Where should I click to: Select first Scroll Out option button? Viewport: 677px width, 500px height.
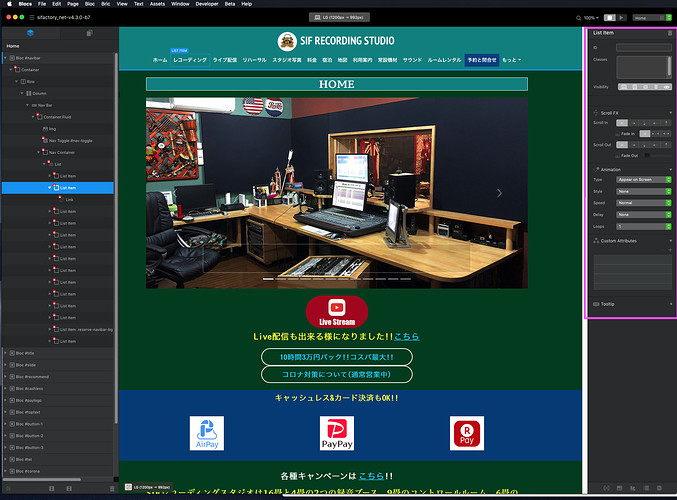click(x=622, y=145)
